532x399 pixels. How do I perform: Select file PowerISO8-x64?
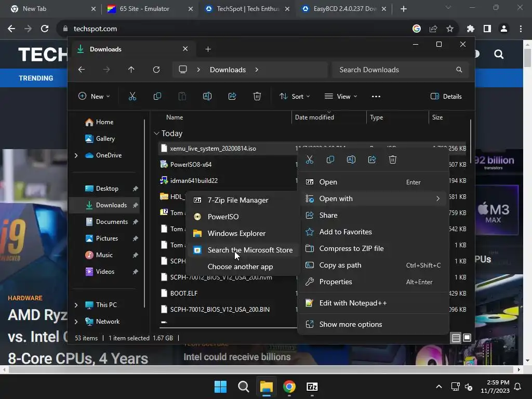[x=191, y=165]
